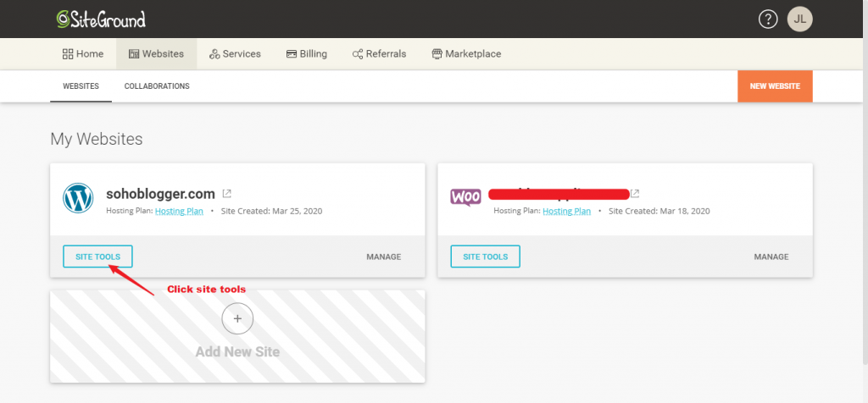Viewport: 868px width, 403px height.
Task: Click the plus circle to add site
Action: point(237,318)
